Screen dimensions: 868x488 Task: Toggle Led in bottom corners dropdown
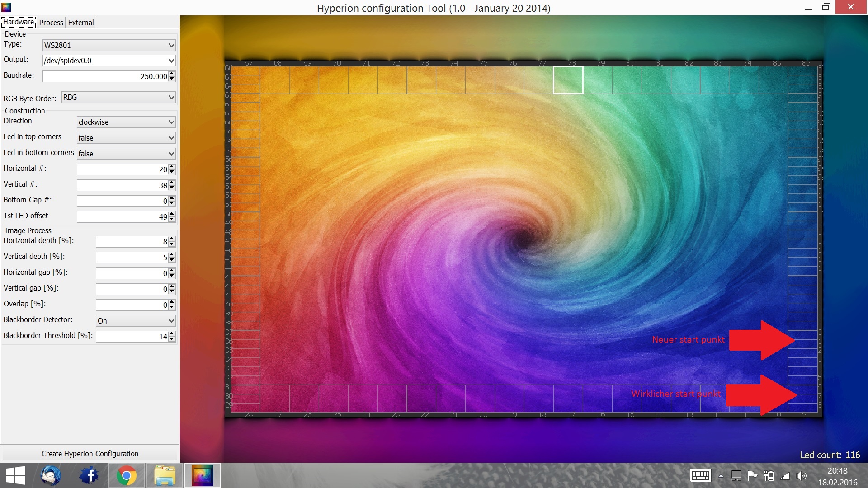(126, 154)
